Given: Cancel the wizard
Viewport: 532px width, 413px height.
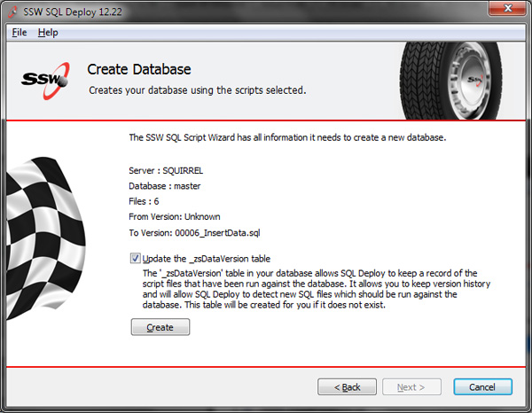Looking at the screenshot, I should point(482,387).
